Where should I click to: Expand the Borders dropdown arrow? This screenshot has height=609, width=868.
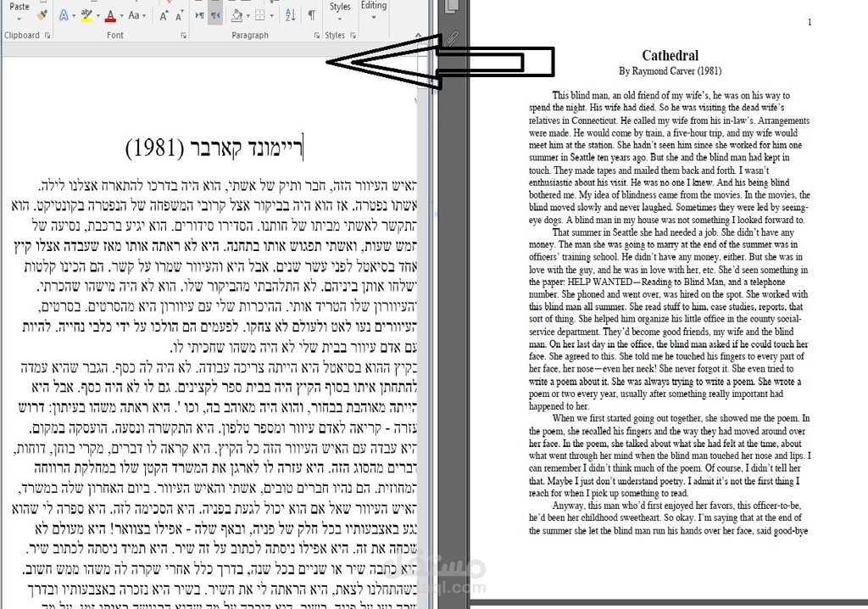(x=271, y=16)
